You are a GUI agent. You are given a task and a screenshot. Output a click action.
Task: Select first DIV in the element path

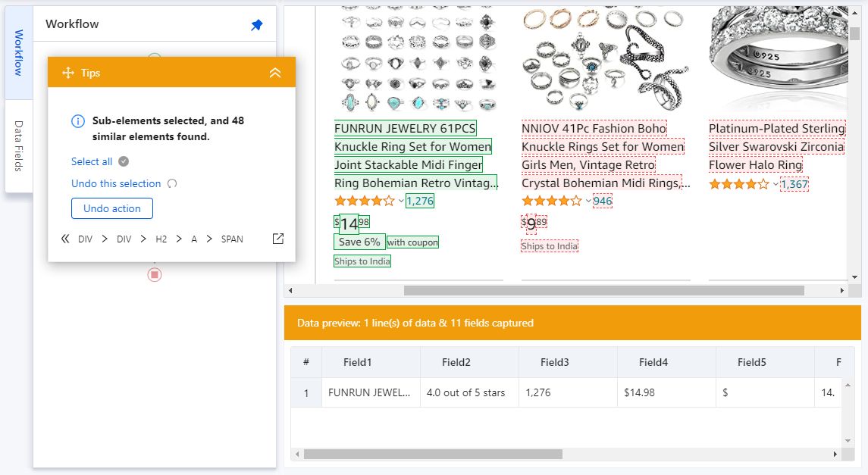[x=85, y=239]
